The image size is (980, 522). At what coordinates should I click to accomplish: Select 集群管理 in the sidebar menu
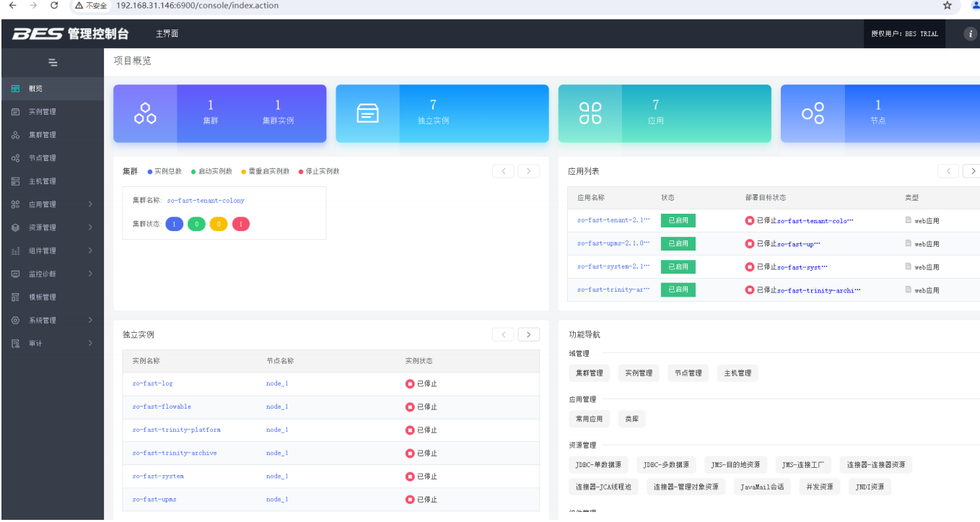point(52,135)
